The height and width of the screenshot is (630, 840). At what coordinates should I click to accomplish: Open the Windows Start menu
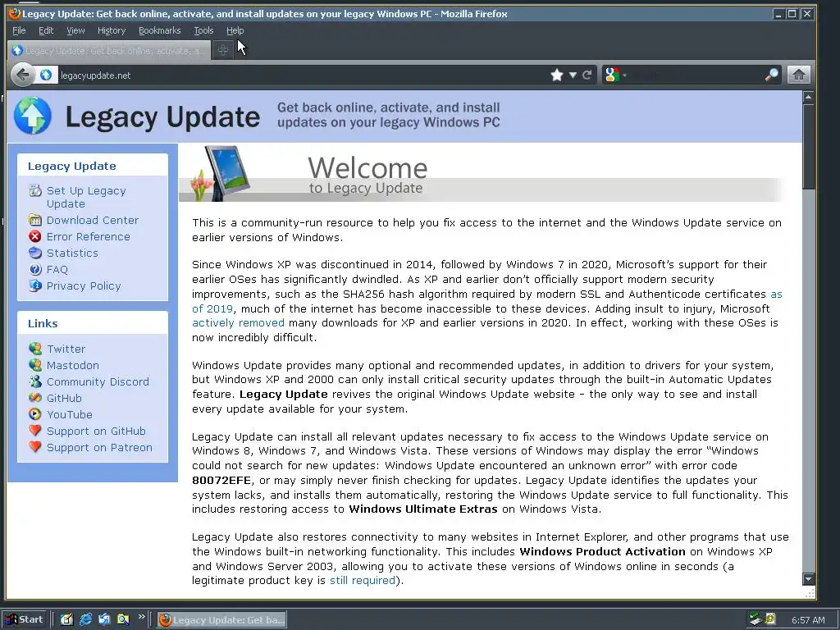pyautogui.click(x=25, y=620)
